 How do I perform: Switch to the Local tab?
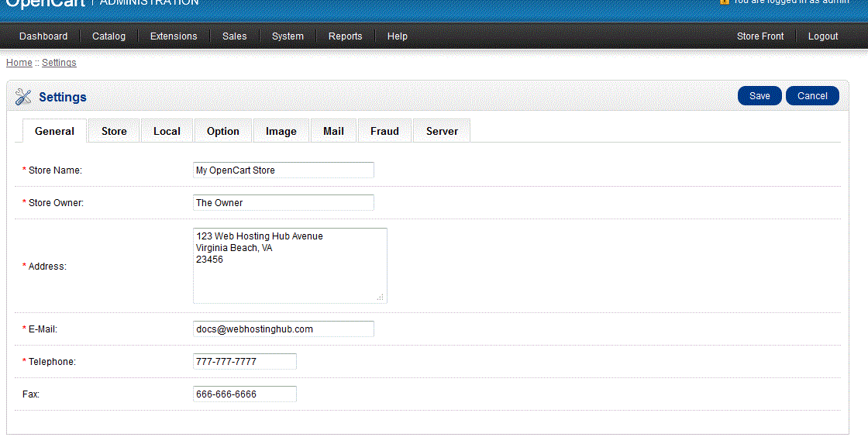[167, 132]
